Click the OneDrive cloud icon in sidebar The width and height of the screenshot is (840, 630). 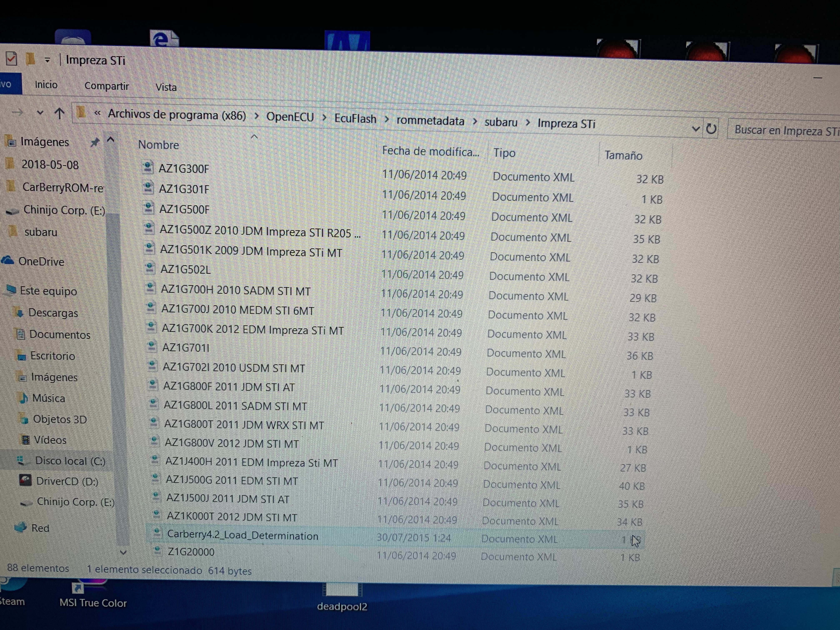pos(7,260)
